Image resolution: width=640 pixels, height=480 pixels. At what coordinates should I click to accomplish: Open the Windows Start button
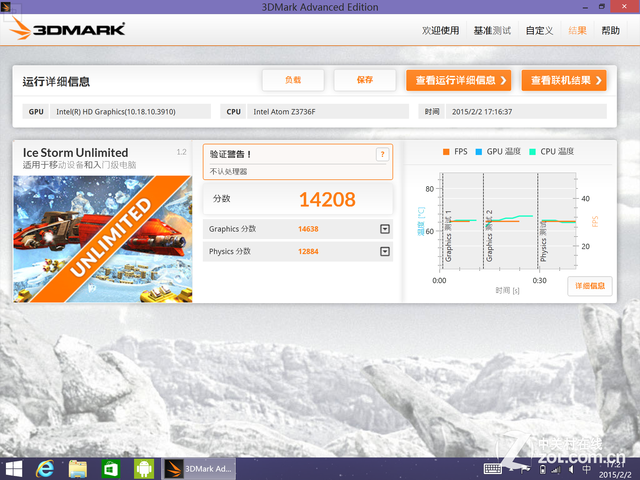pos(13,469)
